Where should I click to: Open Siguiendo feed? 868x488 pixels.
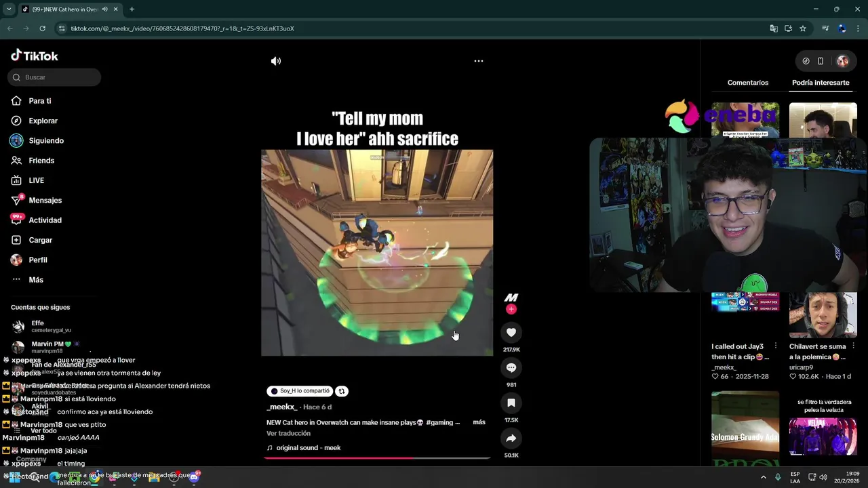coord(46,141)
